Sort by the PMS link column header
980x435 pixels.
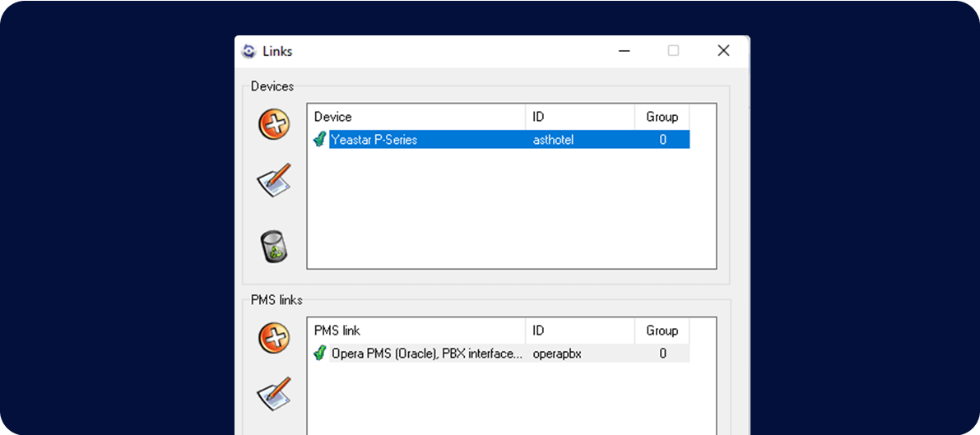tap(416, 331)
